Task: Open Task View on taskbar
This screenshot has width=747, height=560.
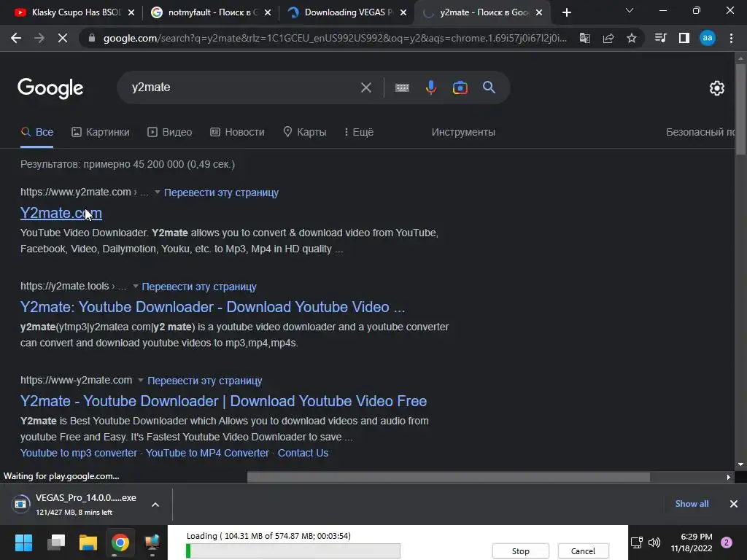Action: pyautogui.click(x=56, y=542)
